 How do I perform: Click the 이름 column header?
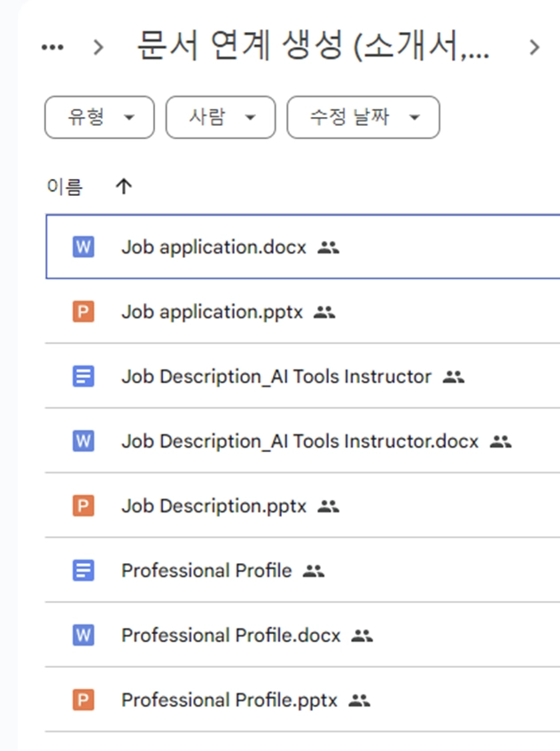65,186
